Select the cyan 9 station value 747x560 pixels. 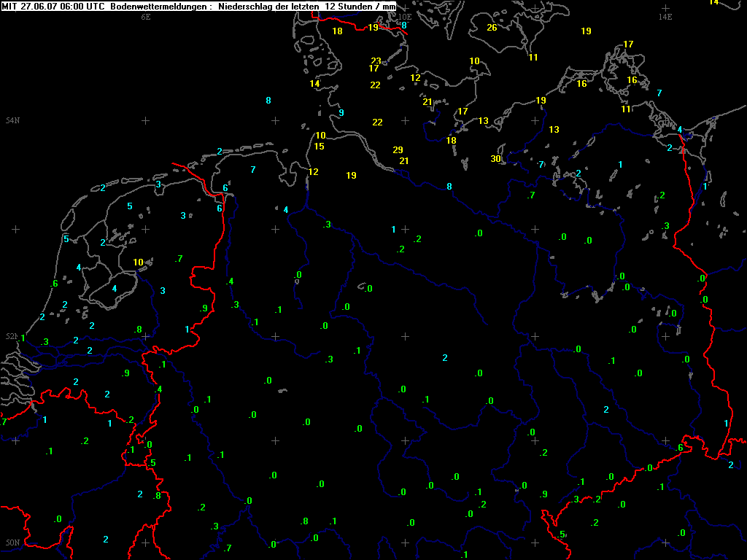(x=341, y=113)
